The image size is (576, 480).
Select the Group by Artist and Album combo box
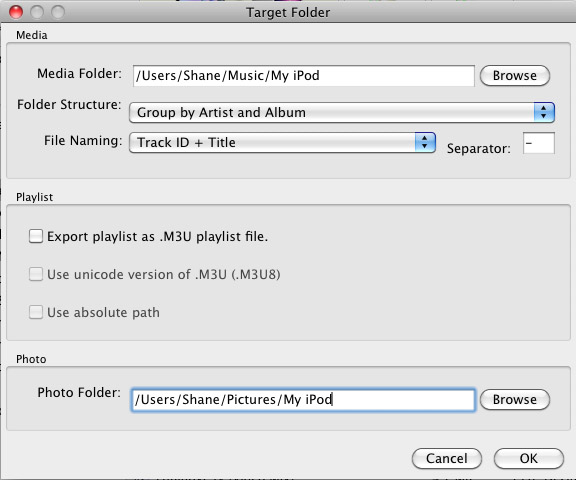(x=342, y=112)
